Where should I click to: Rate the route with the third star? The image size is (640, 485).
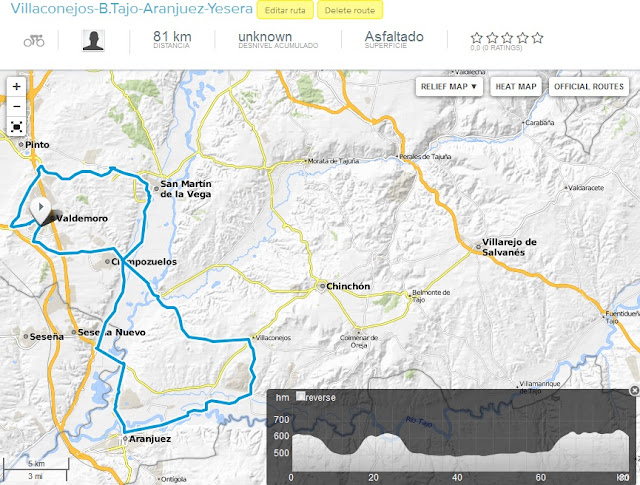(x=507, y=38)
